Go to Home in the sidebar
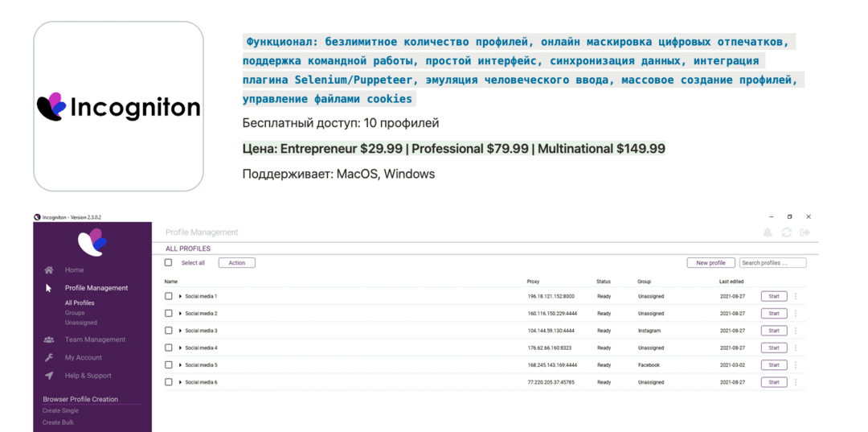The image size is (868, 432). [x=74, y=269]
